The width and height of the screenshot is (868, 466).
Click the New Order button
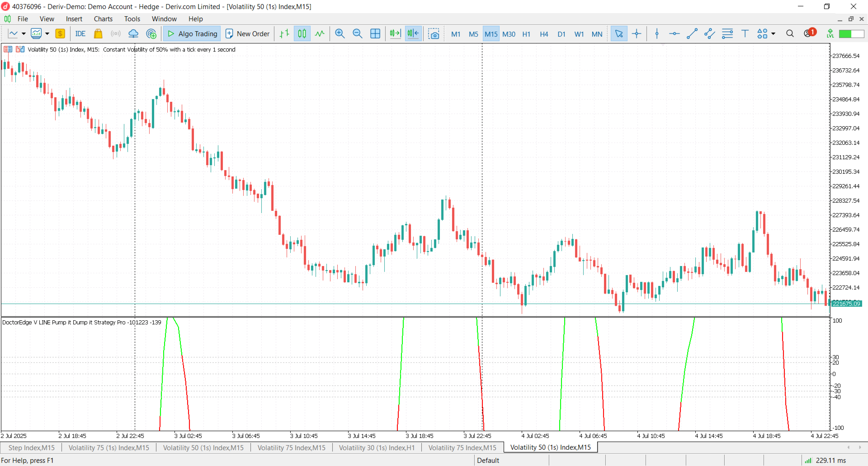[247, 34]
